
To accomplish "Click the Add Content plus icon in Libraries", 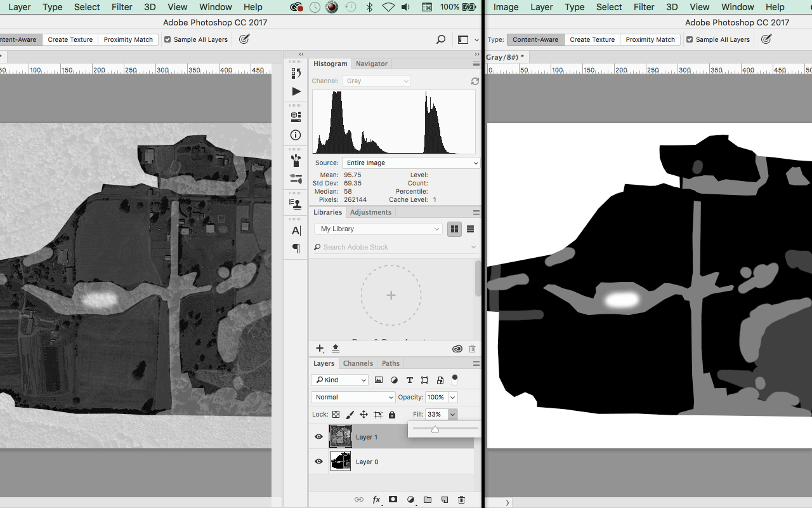I will tap(320, 349).
